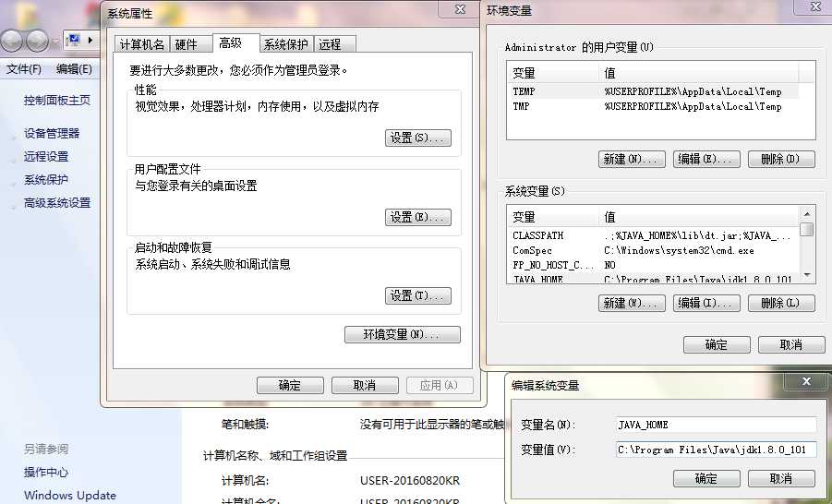Open 设备管理器 link
Viewport: 832px width, 504px height.
click(52, 134)
